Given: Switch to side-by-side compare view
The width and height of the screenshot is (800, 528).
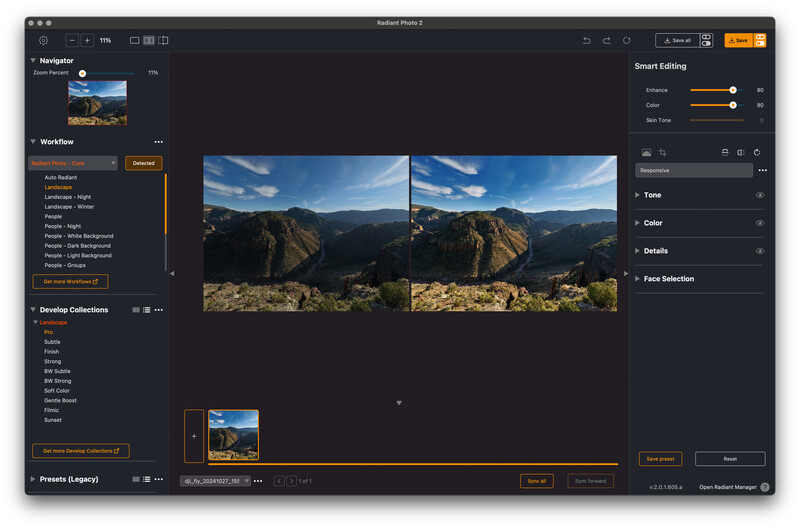Looking at the screenshot, I should 148,40.
